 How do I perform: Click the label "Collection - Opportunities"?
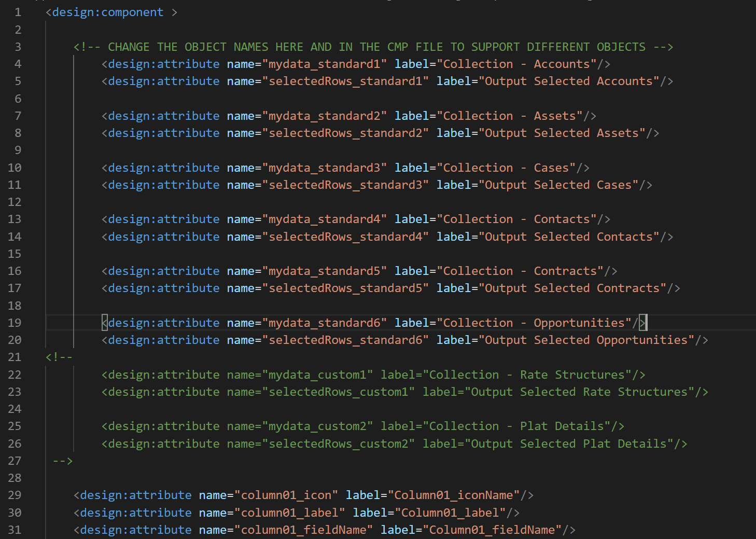click(x=535, y=323)
